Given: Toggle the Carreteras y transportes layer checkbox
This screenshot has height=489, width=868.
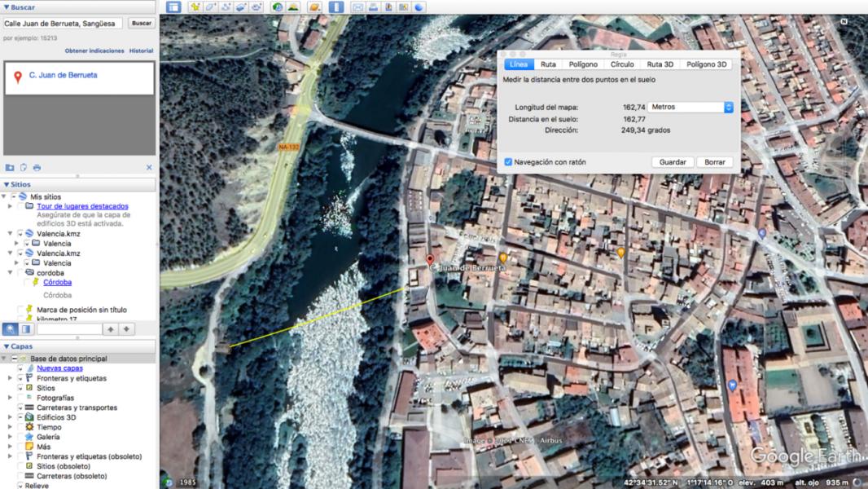Looking at the screenshot, I should [21, 407].
